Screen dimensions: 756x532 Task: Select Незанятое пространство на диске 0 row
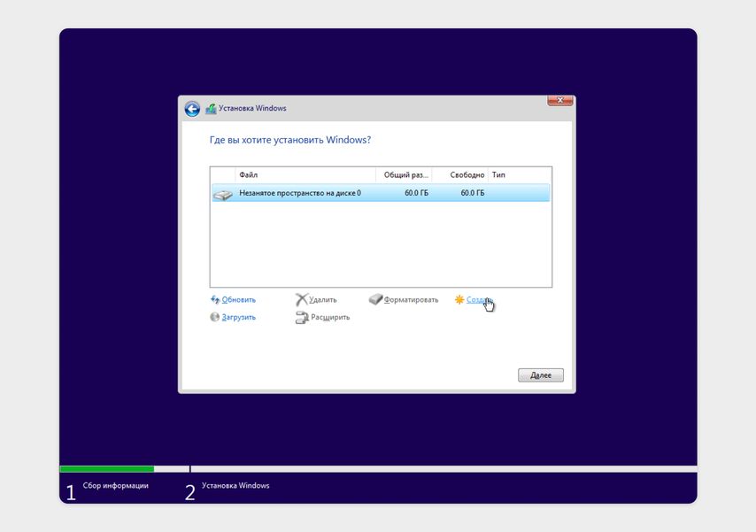coord(381,193)
